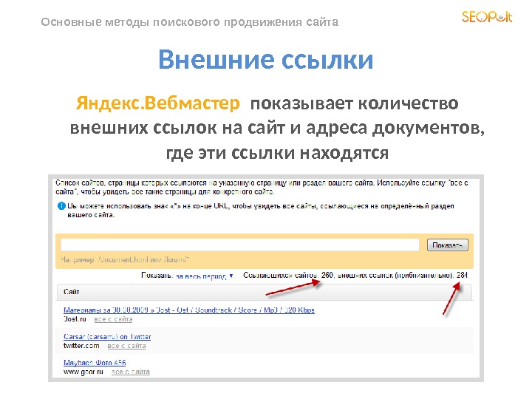Click the SEOPult logo
This screenshot has width=532, height=399.
pyautogui.click(x=487, y=16)
